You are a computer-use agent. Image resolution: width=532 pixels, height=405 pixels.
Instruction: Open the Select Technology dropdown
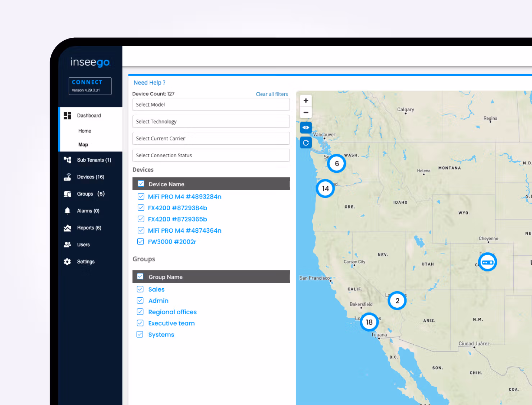pyautogui.click(x=211, y=121)
